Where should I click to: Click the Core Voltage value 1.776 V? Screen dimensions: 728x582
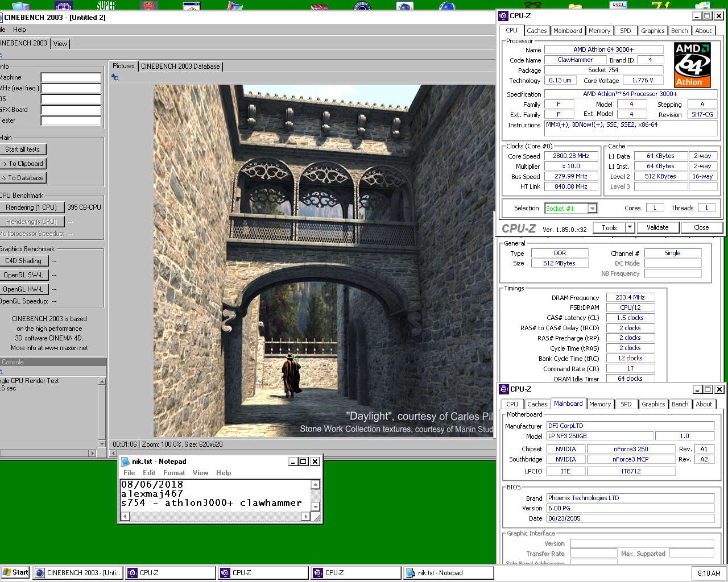643,80
